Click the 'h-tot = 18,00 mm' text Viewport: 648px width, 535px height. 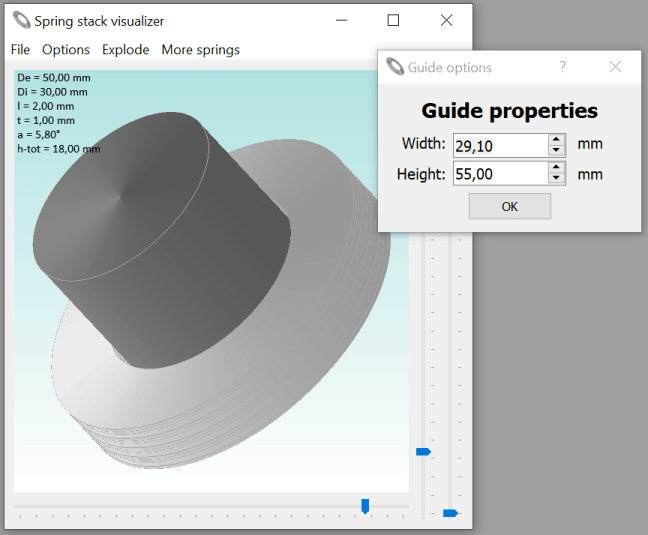point(59,149)
